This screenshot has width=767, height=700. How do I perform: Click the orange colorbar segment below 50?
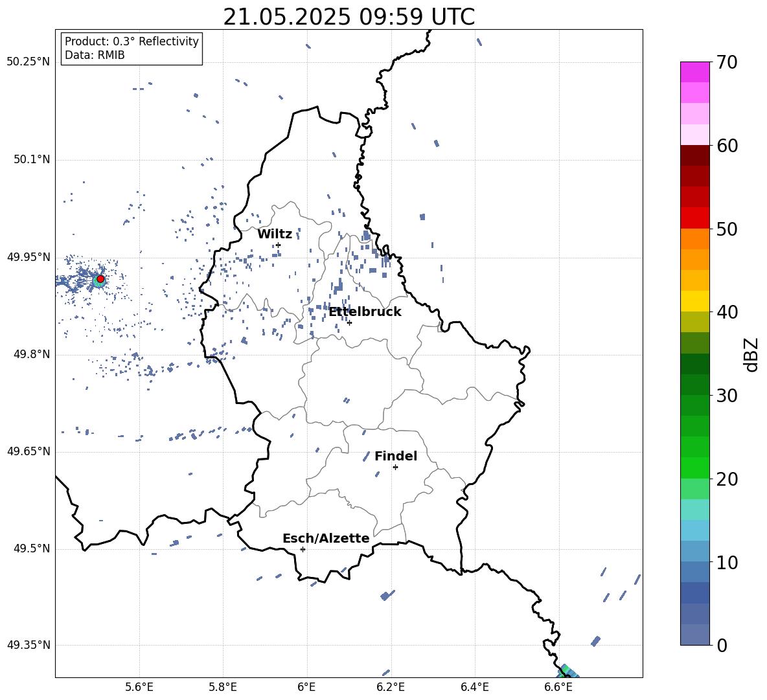coord(694,238)
